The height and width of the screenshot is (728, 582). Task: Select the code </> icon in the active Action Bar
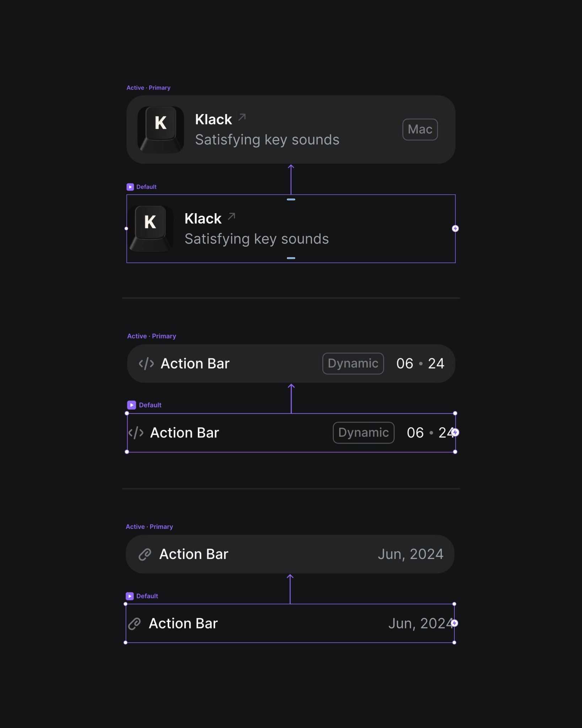tap(146, 363)
